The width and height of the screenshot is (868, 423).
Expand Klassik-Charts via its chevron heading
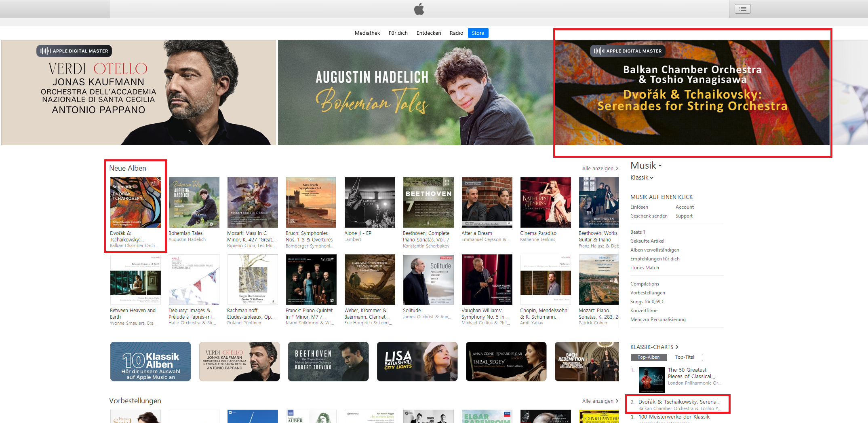pos(654,347)
